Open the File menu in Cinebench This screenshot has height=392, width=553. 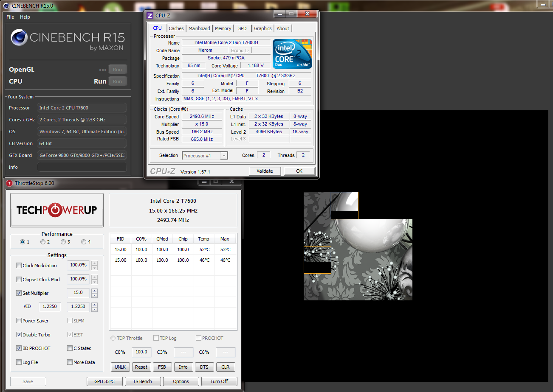point(10,17)
